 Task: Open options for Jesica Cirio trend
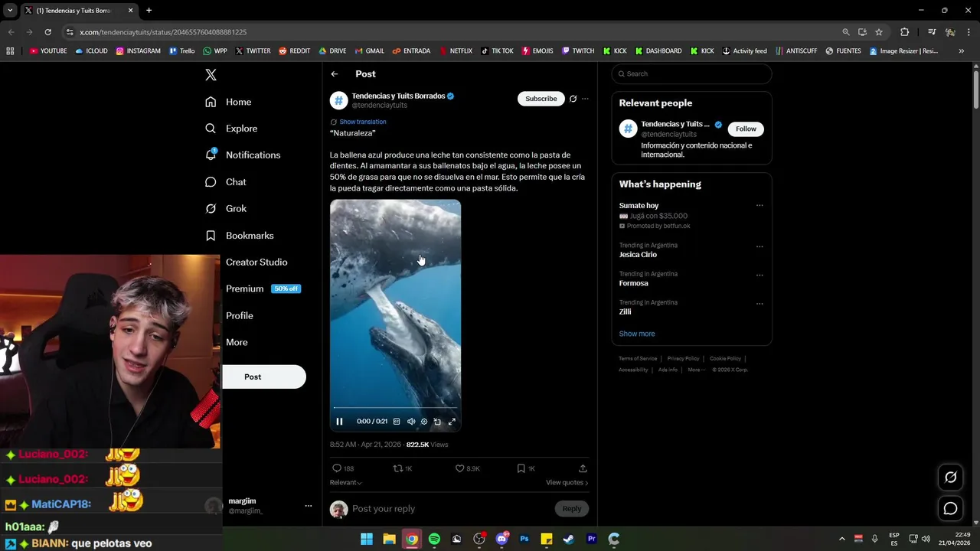(x=759, y=246)
